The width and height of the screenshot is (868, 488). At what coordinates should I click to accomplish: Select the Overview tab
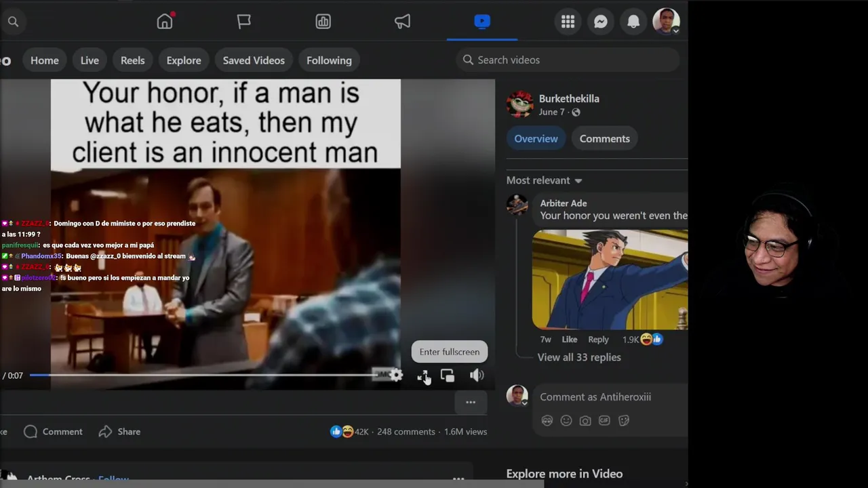tap(536, 138)
